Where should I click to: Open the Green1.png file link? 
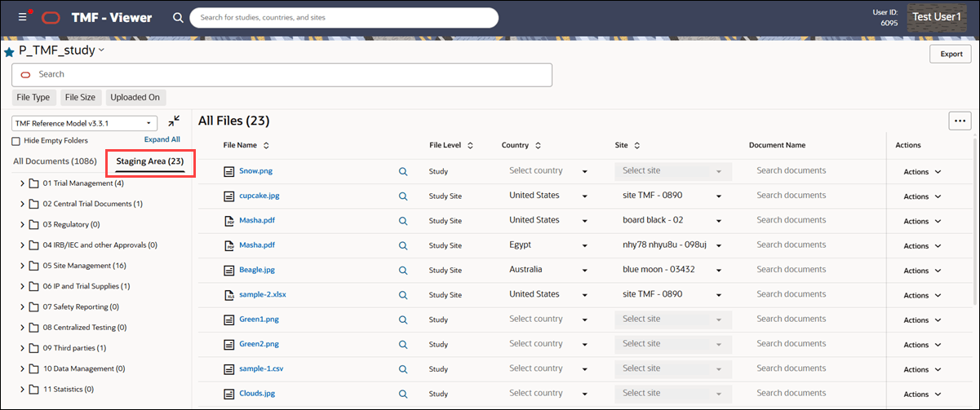coord(259,320)
